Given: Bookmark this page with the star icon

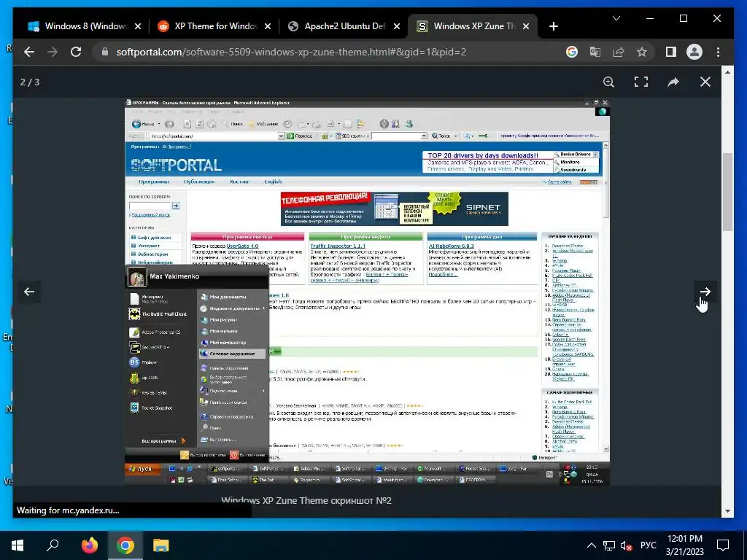Looking at the screenshot, I should 642,52.
